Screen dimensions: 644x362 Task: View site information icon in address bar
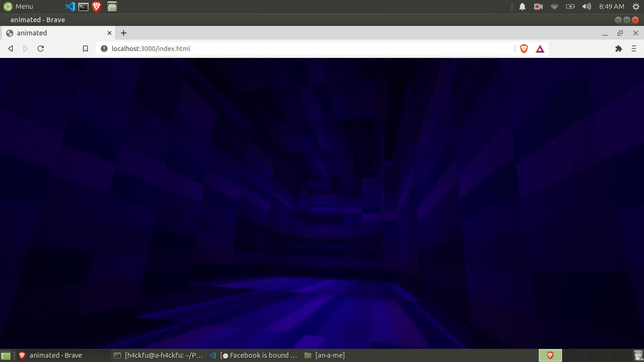coord(104,49)
